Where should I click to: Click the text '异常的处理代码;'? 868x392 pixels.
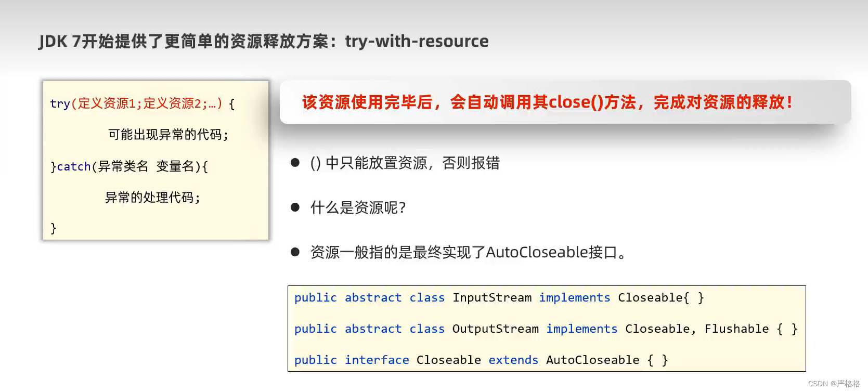pyautogui.click(x=152, y=198)
